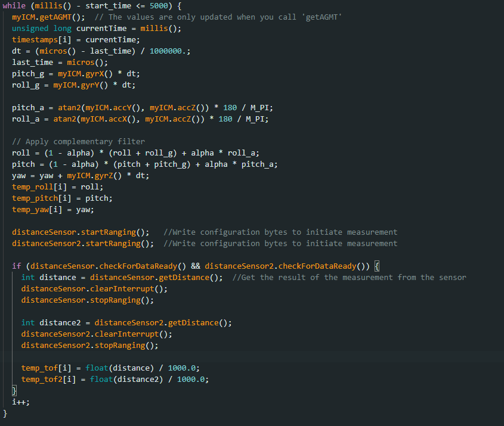Click 'yaw = yaw + myICM.gyrZ() * dt;' line
The width and height of the screenshot is (504, 426).
click(81, 176)
